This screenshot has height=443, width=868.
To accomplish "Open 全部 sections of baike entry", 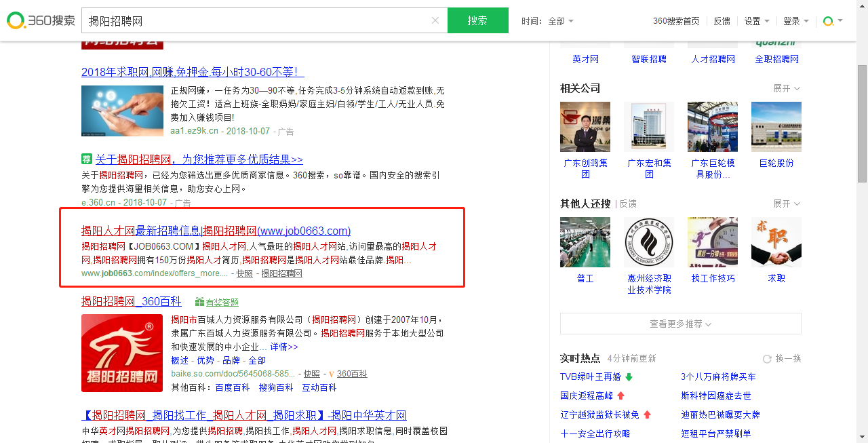I will pyautogui.click(x=257, y=360).
